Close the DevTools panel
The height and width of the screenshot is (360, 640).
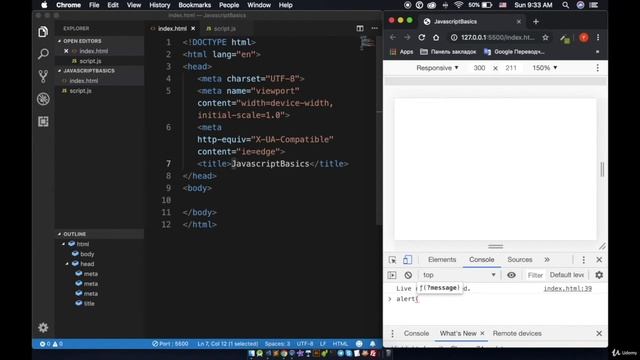[599, 260]
